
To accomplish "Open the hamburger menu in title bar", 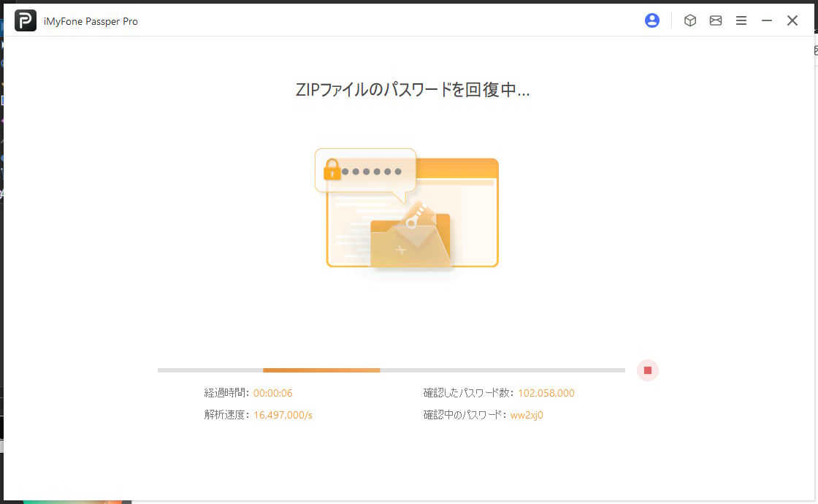I will (741, 21).
